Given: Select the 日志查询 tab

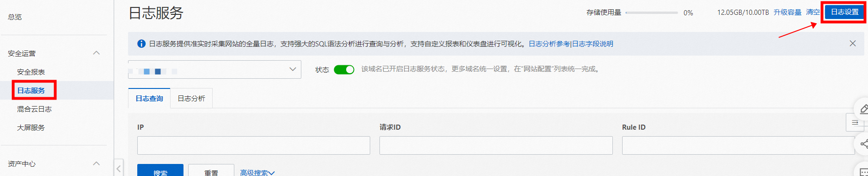Looking at the screenshot, I should pos(149,98).
